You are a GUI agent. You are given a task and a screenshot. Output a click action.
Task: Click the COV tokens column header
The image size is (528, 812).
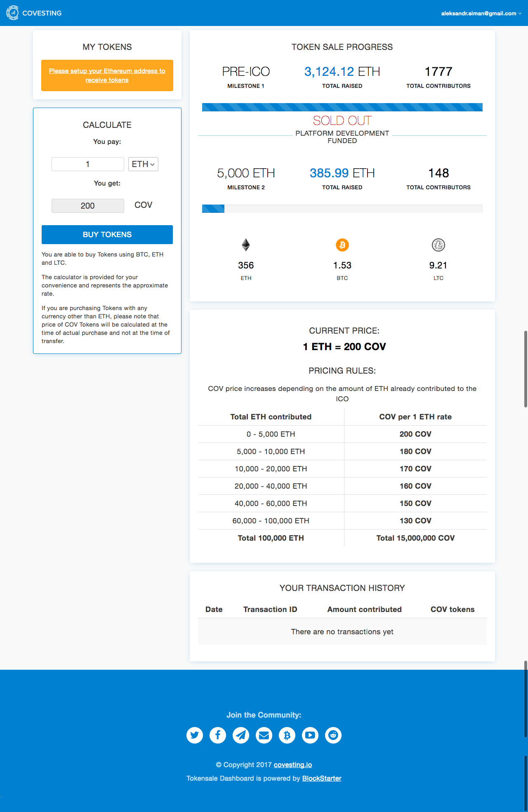[x=453, y=610]
